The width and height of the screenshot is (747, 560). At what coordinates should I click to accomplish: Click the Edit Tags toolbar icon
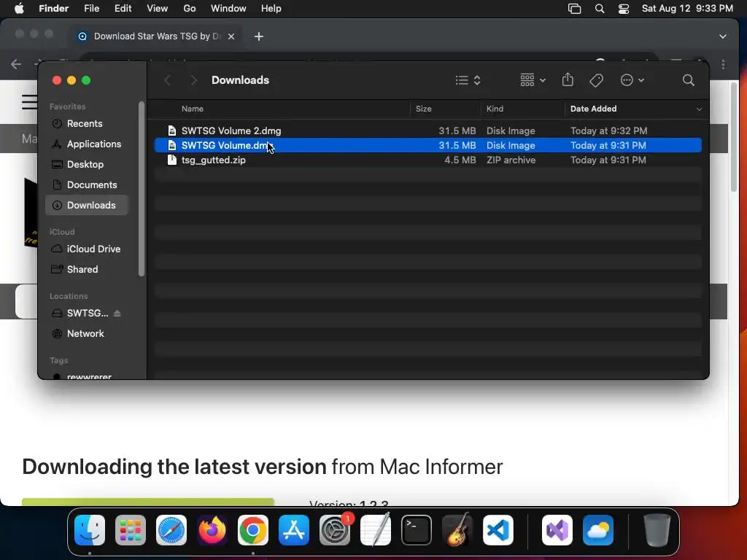[x=596, y=80]
